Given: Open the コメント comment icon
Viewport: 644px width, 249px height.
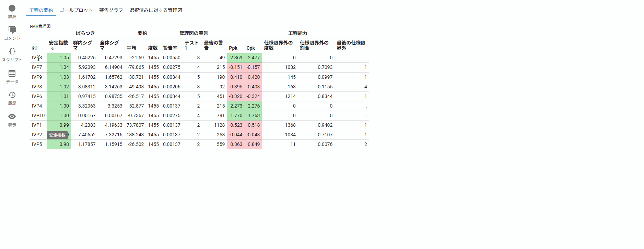Looking at the screenshot, I should [x=12, y=30].
